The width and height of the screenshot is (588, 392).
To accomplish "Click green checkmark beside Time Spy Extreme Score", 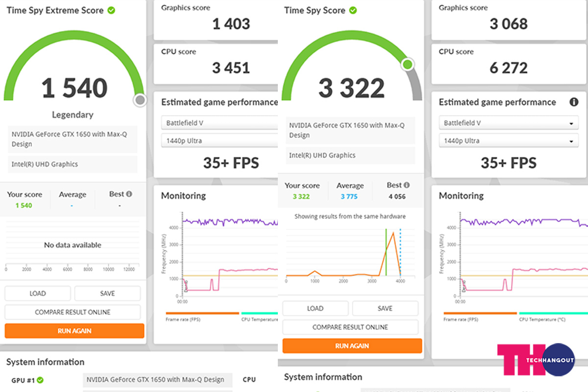I will coord(111,10).
